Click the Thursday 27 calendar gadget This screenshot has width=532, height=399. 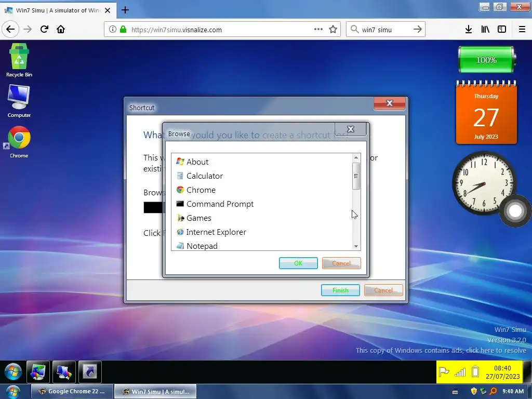(x=486, y=112)
